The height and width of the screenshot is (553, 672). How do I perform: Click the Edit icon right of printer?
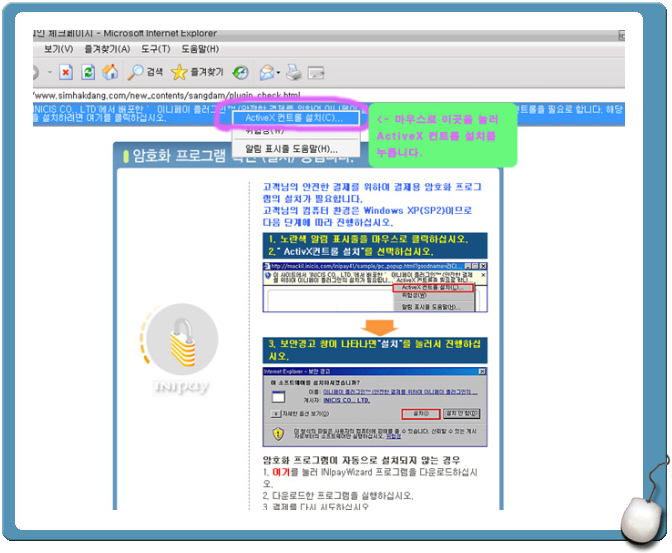tap(316, 72)
